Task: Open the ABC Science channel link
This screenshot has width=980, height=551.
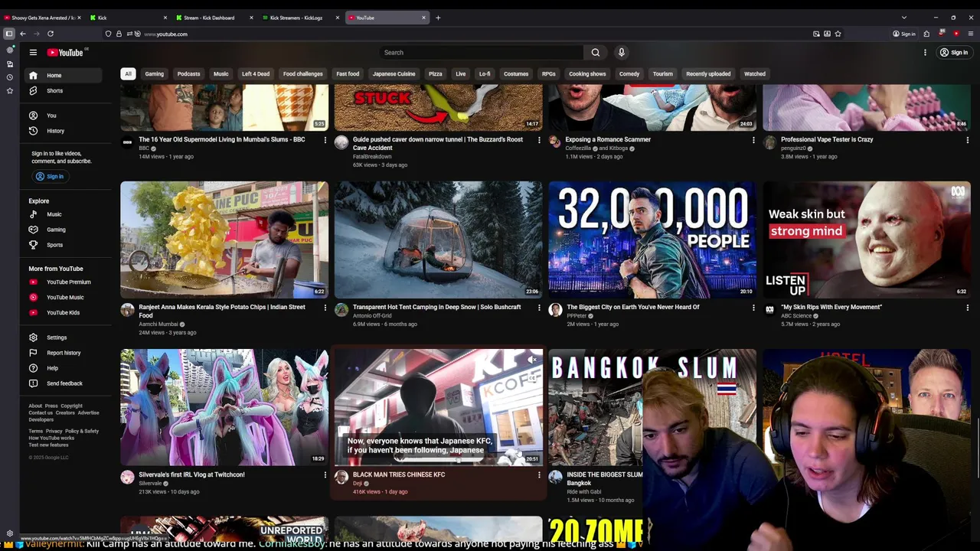Action: 796,316
